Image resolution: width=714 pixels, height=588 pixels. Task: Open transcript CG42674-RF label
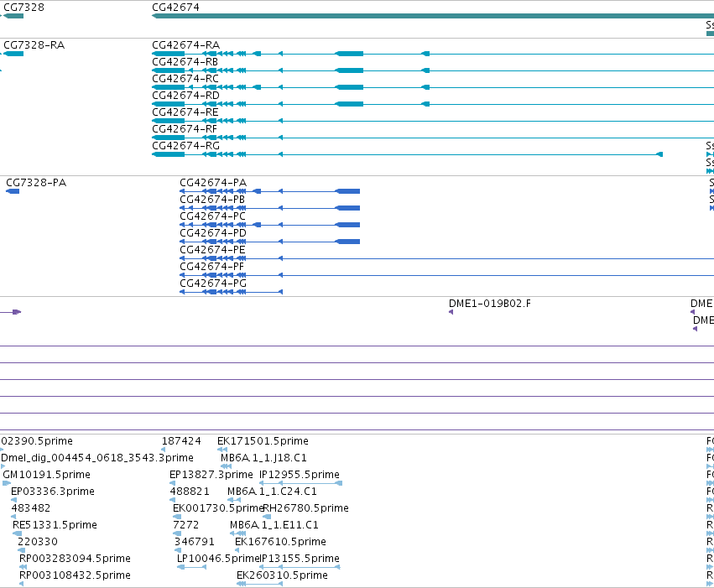(185, 129)
